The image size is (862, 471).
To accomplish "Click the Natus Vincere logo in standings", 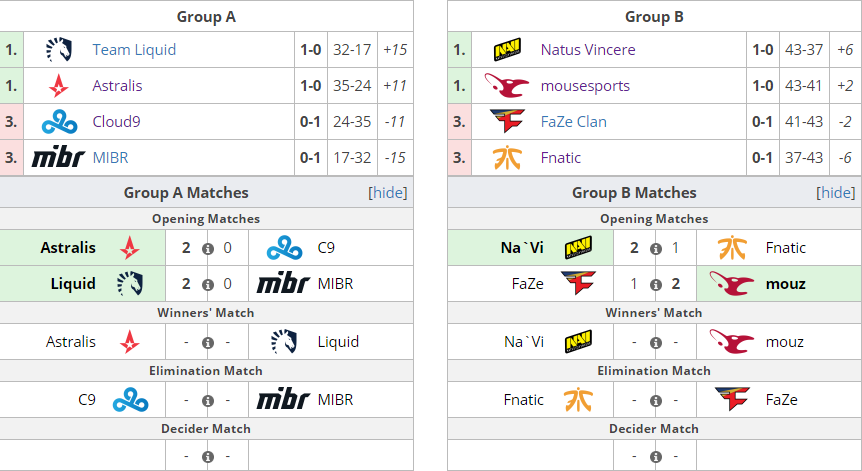I will click(507, 49).
